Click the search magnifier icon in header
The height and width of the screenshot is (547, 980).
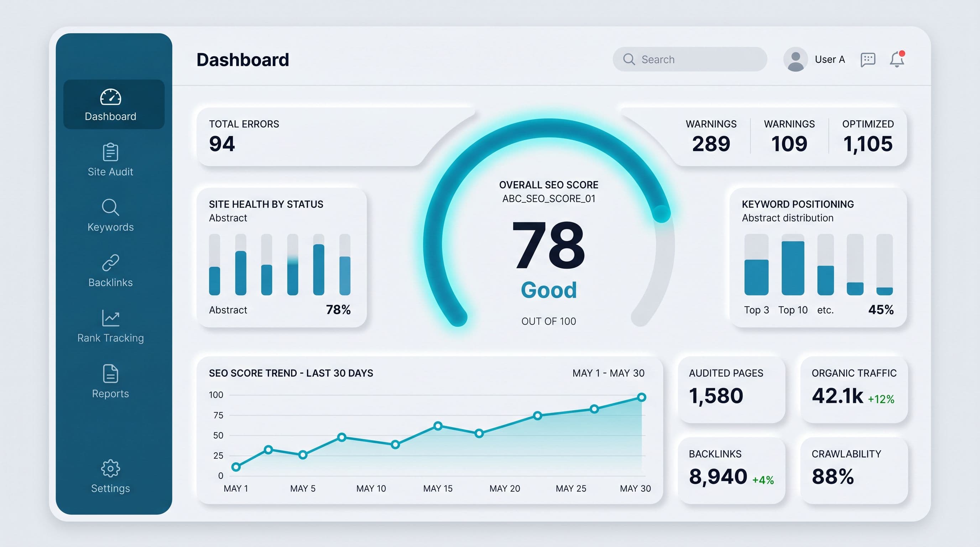click(x=629, y=59)
